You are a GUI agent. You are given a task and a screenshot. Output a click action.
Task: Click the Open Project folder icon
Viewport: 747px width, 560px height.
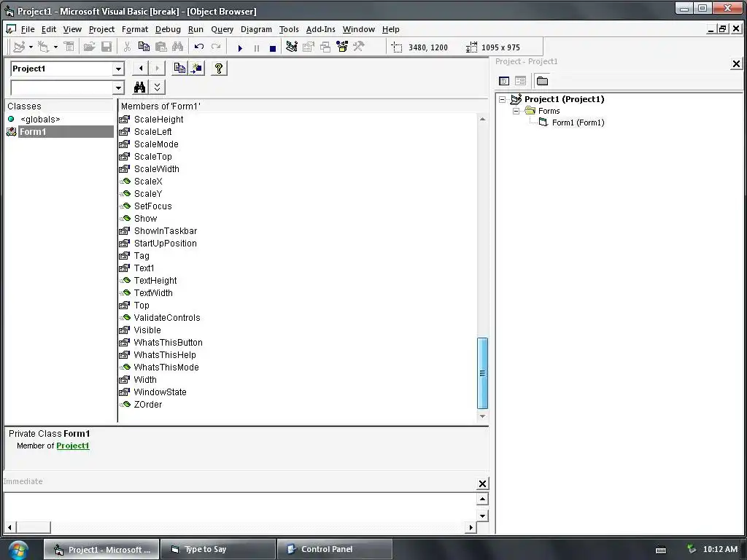[89, 47]
